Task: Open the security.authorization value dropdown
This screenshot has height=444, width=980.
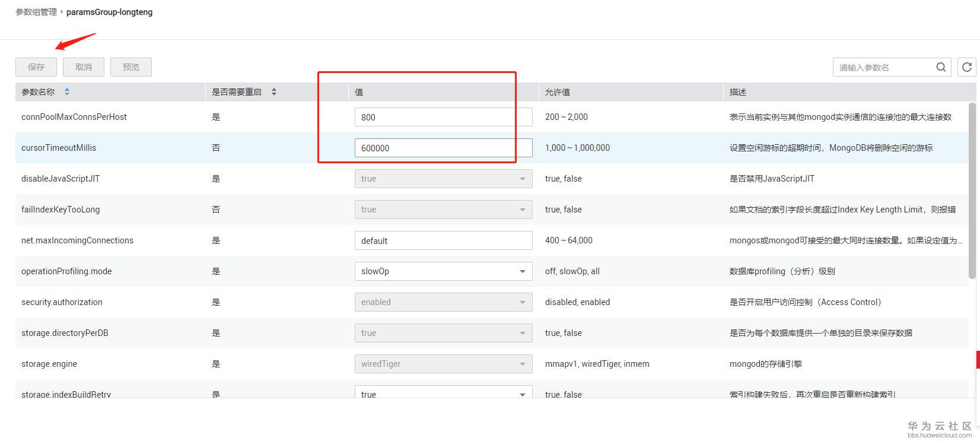Action: (x=444, y=302)
